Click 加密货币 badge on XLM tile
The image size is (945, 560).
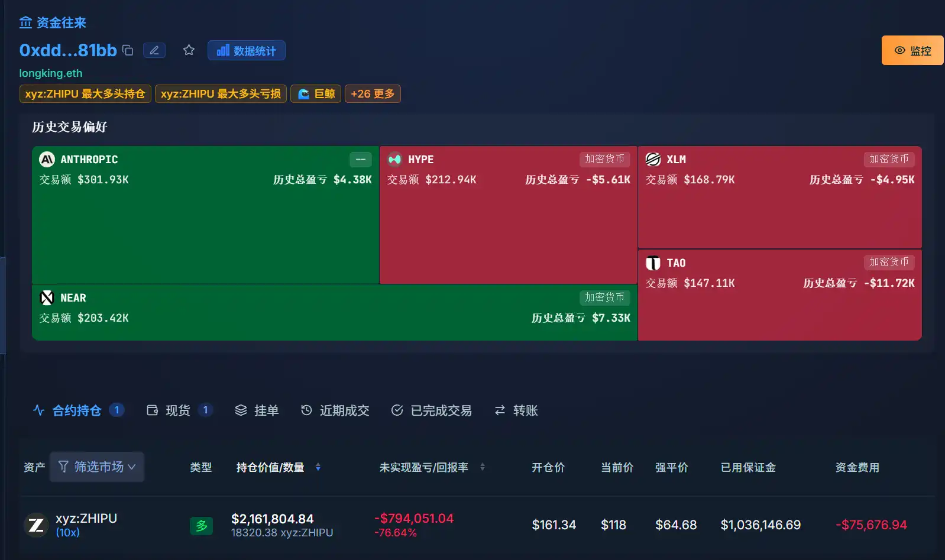(x=889, y=159)
